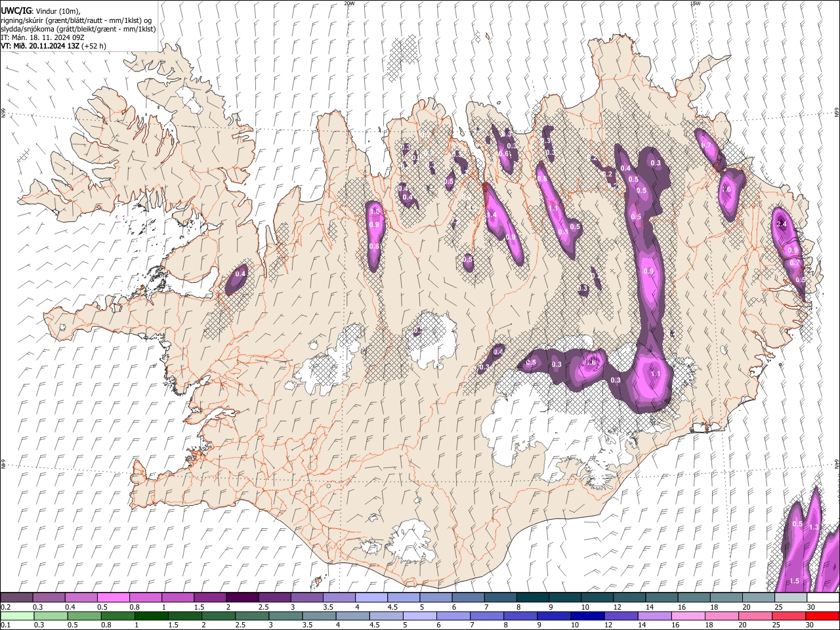Select the 'rigning/skúrir' description line
Screen dimensions: 840x630
(76, 20)
